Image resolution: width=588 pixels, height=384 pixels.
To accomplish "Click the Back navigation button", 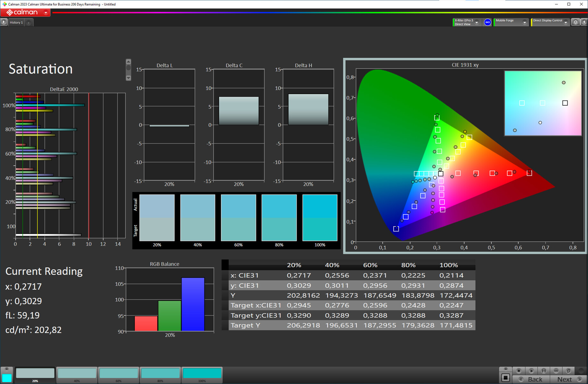I will (531, 379).
